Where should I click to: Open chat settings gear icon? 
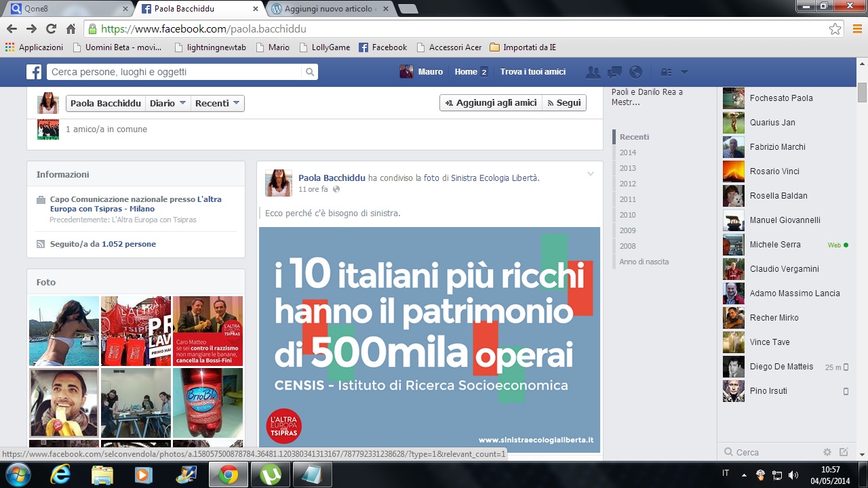coord(827,452)
